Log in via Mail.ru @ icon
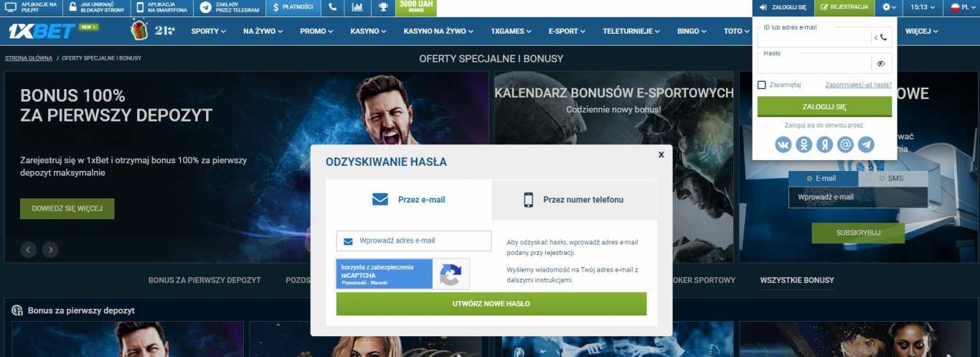This screenshot has height=357, width=980. click(846, 144)
